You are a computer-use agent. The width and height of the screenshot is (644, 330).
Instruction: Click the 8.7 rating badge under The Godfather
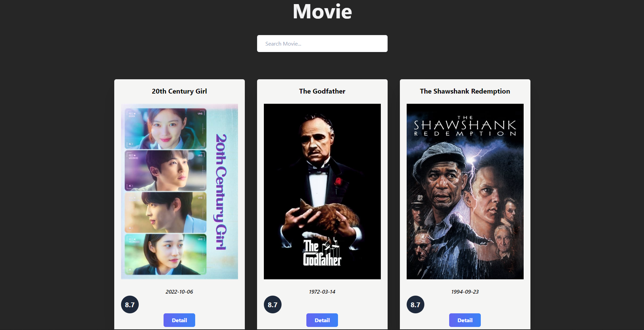point(273,304)
